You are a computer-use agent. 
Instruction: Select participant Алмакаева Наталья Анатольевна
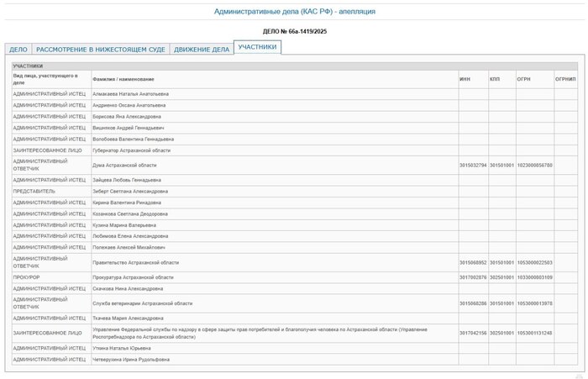click(130, 93)
